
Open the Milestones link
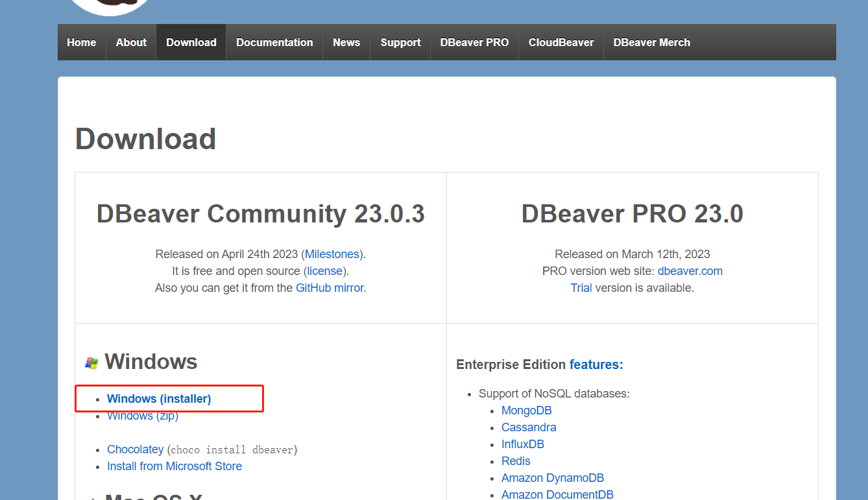[x=332, y=254]
